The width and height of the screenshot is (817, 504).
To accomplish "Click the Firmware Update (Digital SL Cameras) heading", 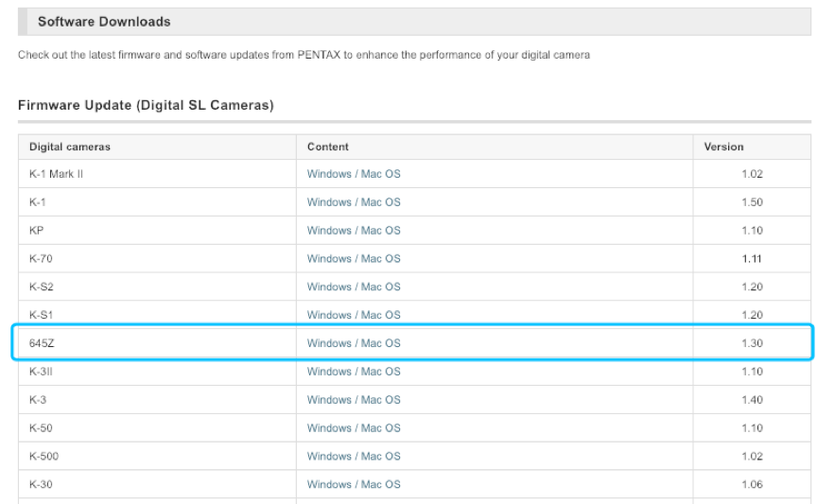I will click(146, 105).
